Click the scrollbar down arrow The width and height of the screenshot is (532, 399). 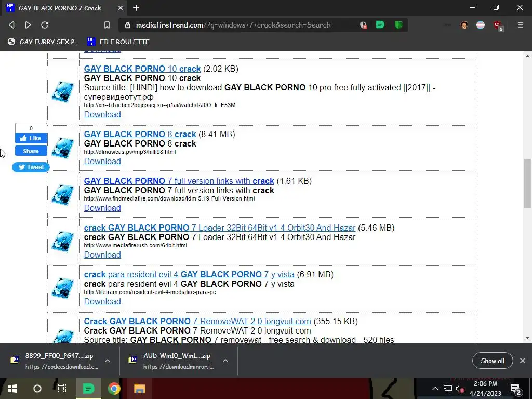(527, 338)
